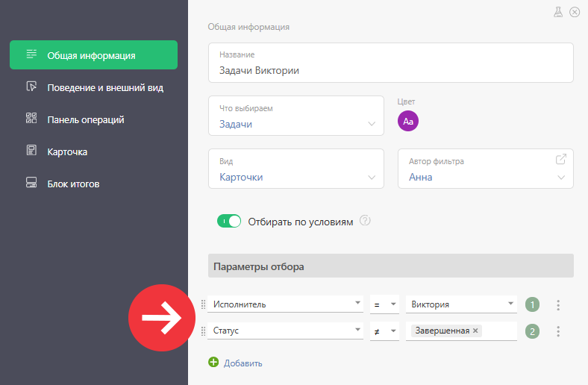Screen dimensions: 588x385
Task: Open Автор фильтра in external link icon
Action: 560,160
